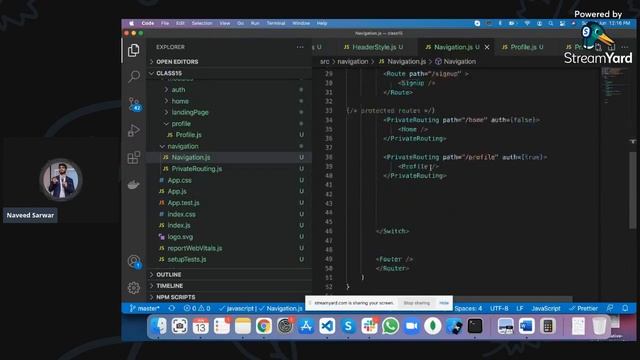Viewport: 640px width, 360px height.
Task: Click the code minimap
Action: (x=615, y=86)
